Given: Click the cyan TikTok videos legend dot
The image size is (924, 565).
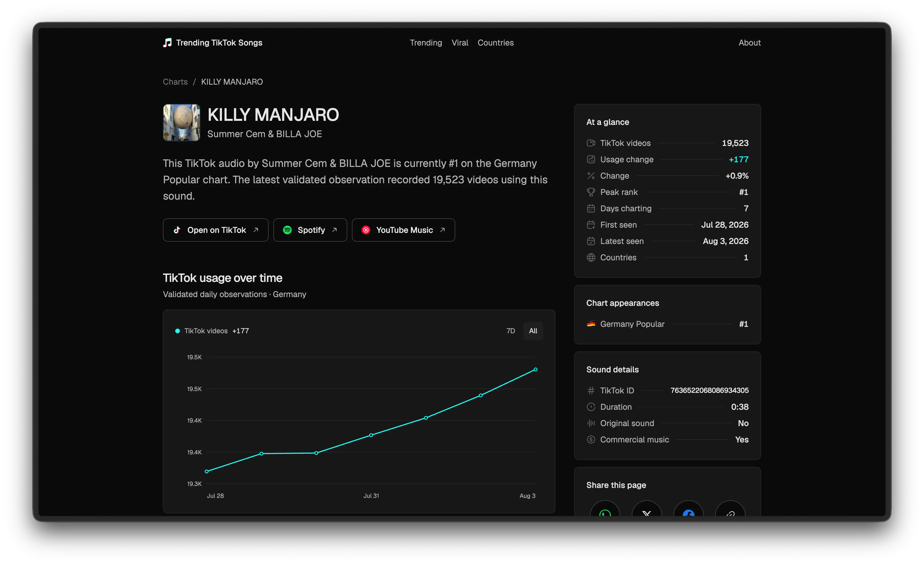Looking at the screenshot, I should point(177,331).
